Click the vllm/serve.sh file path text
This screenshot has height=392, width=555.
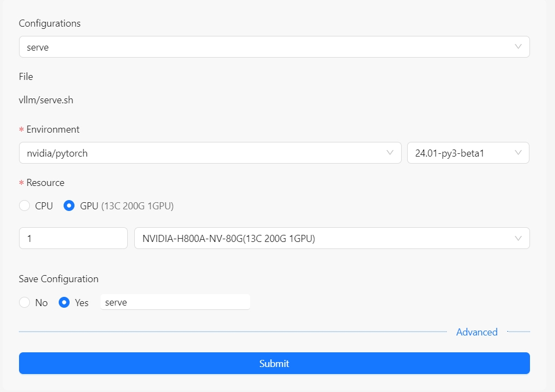(x=46, y=101)
